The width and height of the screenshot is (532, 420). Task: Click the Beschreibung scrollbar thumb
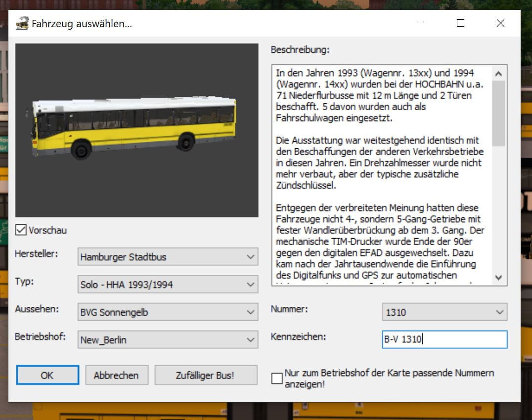498,114
